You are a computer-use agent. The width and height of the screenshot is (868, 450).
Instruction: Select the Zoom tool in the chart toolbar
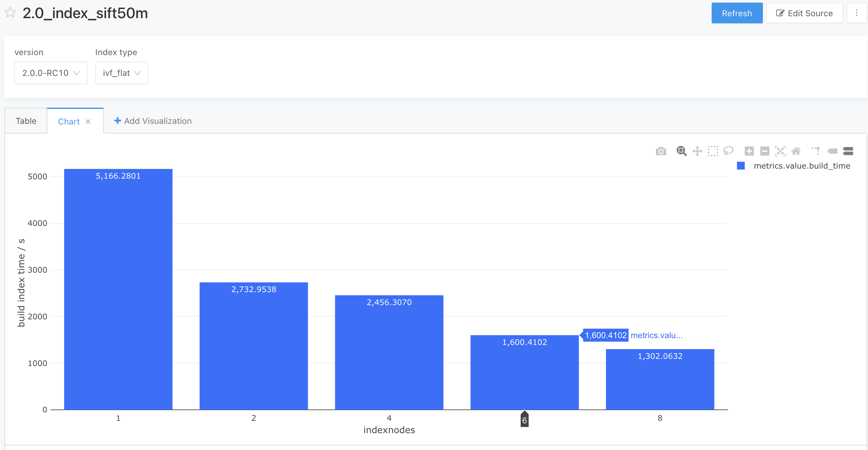pos(681,151)
